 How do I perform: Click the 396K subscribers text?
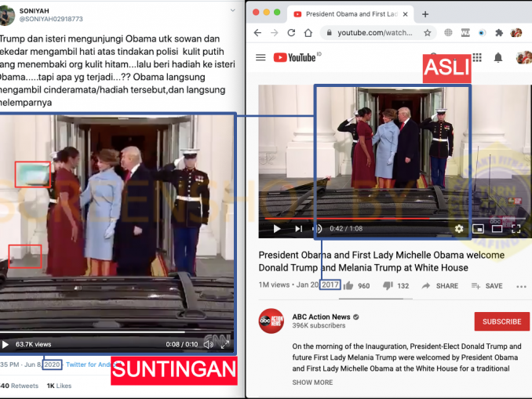point(319,325)
